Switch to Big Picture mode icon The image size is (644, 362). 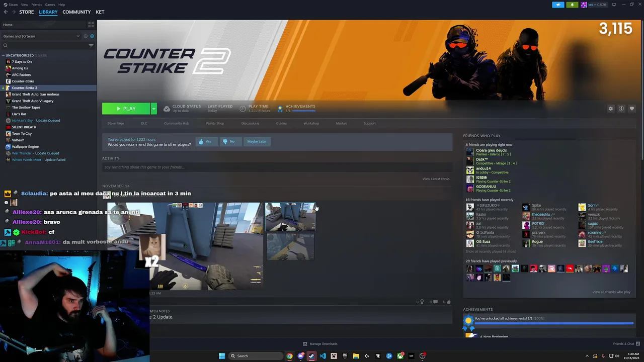tap(614, 5)
